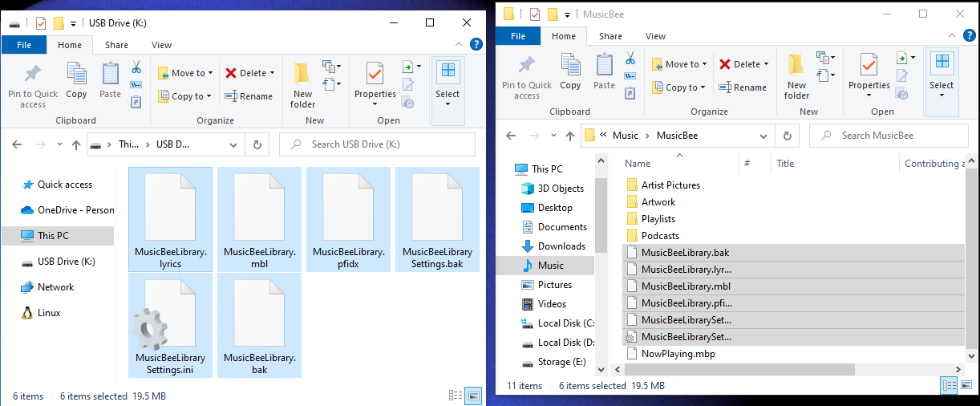980x406 pixels.
Task: Select MusicBeeLibrarySettings.ini gear file thumbnail
Action: [170, 325]
